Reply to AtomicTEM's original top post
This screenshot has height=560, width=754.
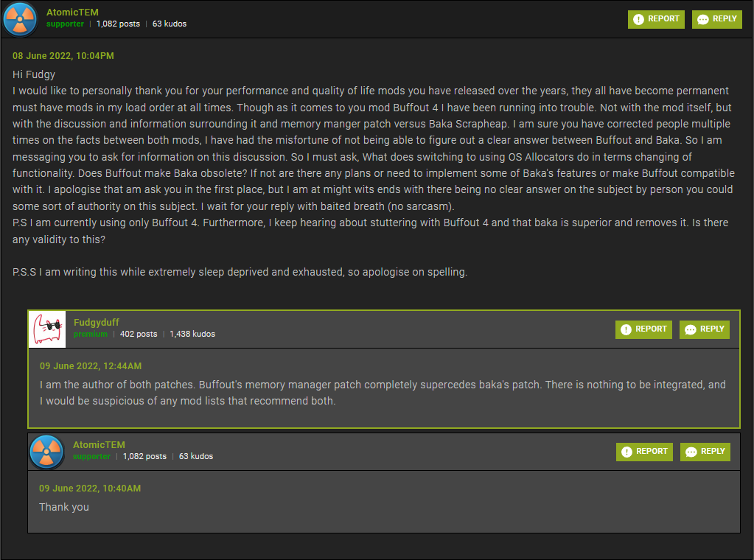(717, 19)
